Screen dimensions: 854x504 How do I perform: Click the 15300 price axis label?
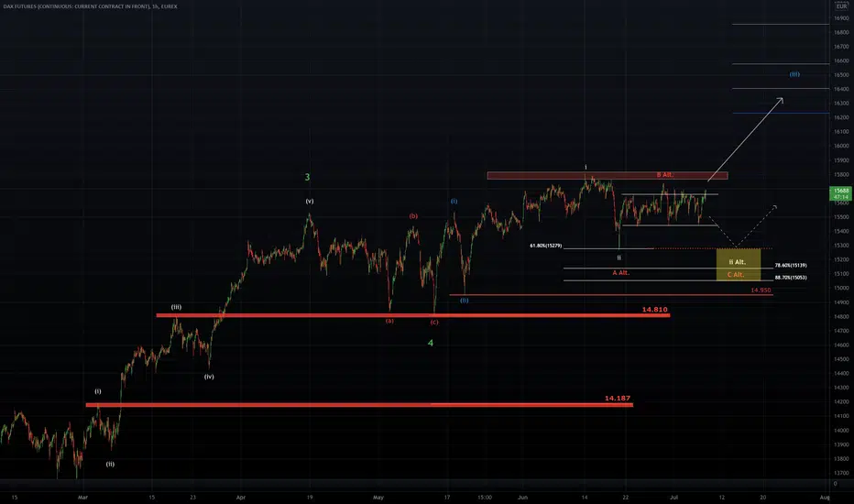coord(841,246)
